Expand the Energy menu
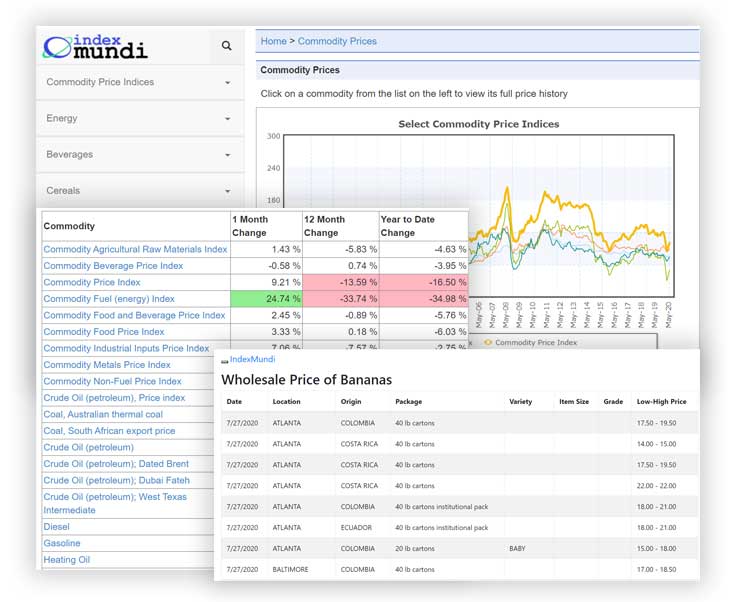Image resolution: width=730 pixels, height=602 pixels. click(x=140, y=119)
